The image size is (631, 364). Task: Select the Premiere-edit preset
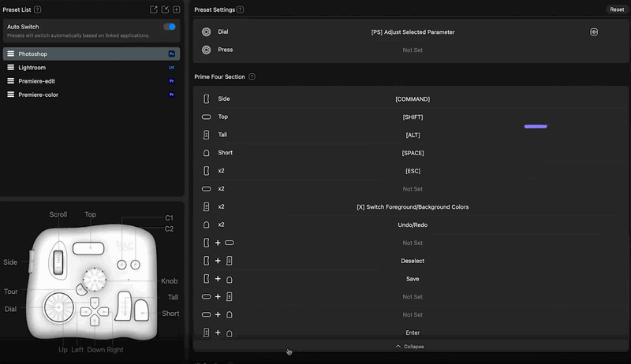91,81
